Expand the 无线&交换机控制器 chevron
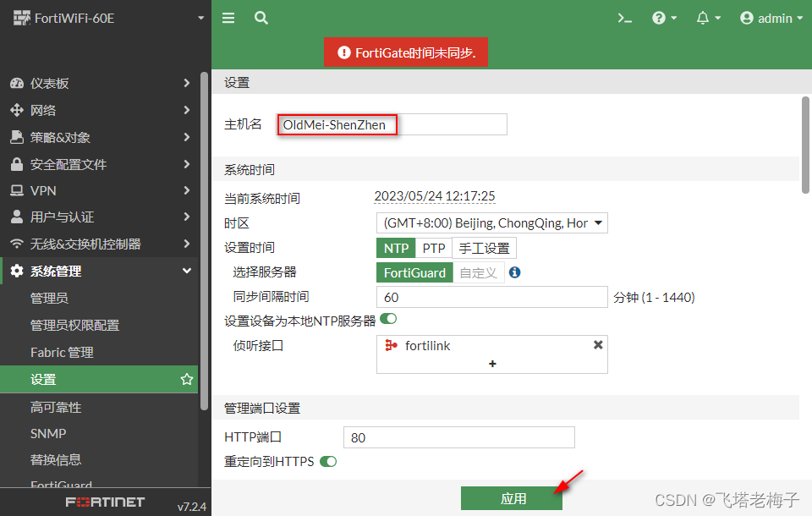 [186, 244]
